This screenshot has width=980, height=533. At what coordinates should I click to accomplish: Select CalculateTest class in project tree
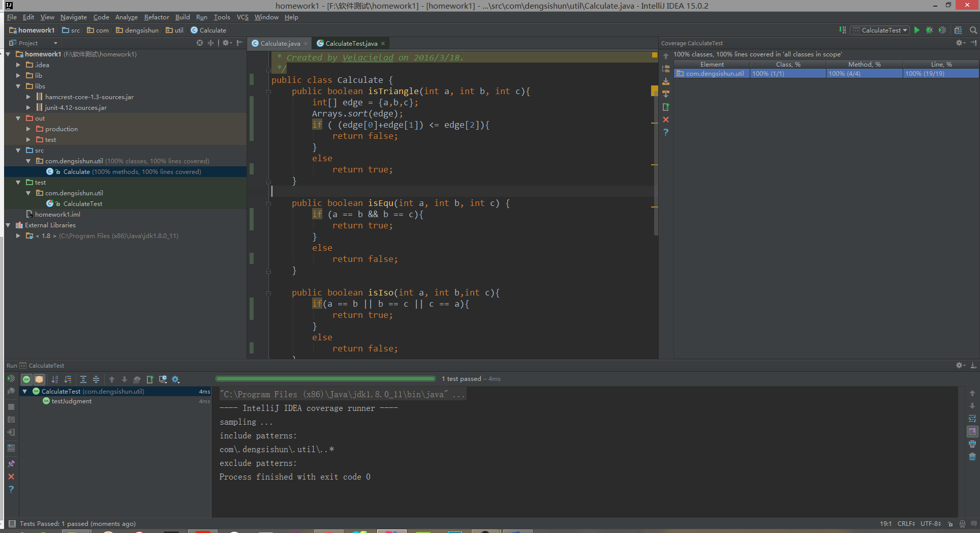tap(82, 204)
